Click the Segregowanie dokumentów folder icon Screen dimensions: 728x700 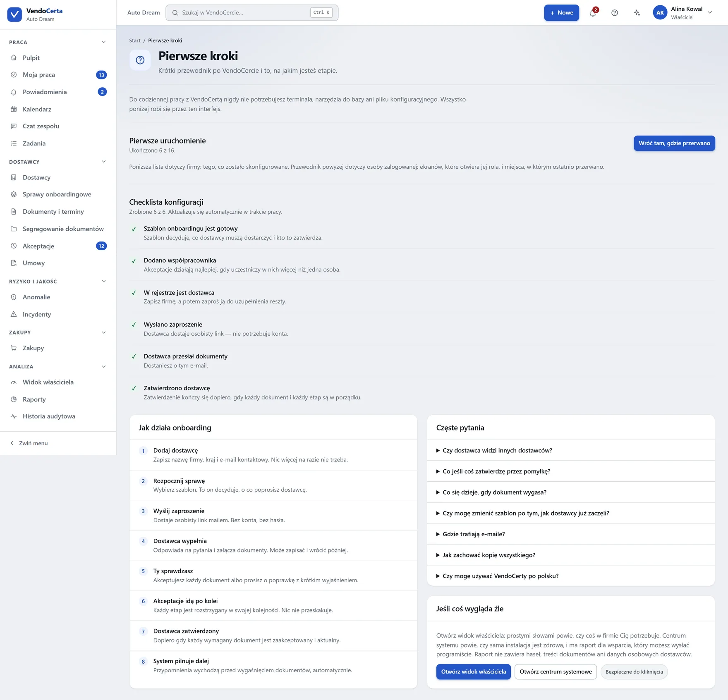click(14, 229)
